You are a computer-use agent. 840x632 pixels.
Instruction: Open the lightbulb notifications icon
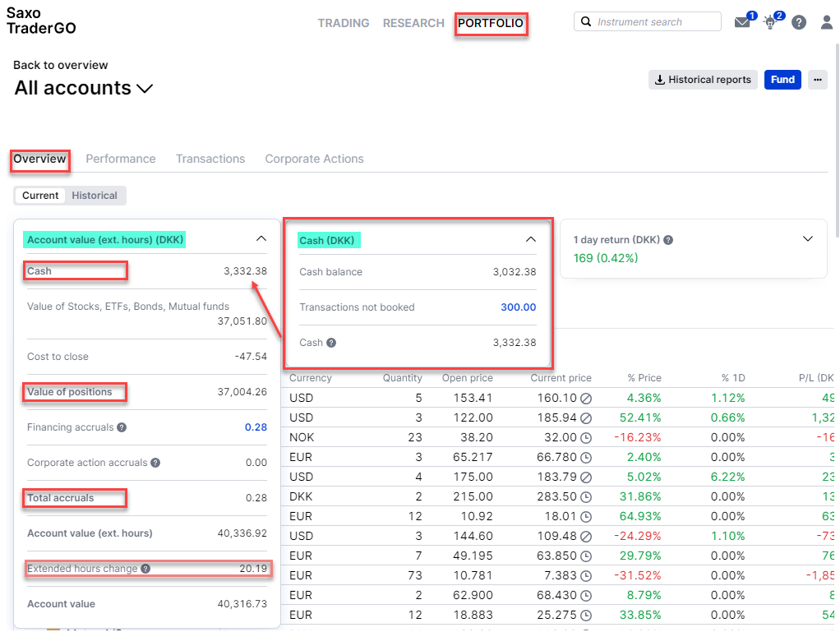(x=770, y=22)
